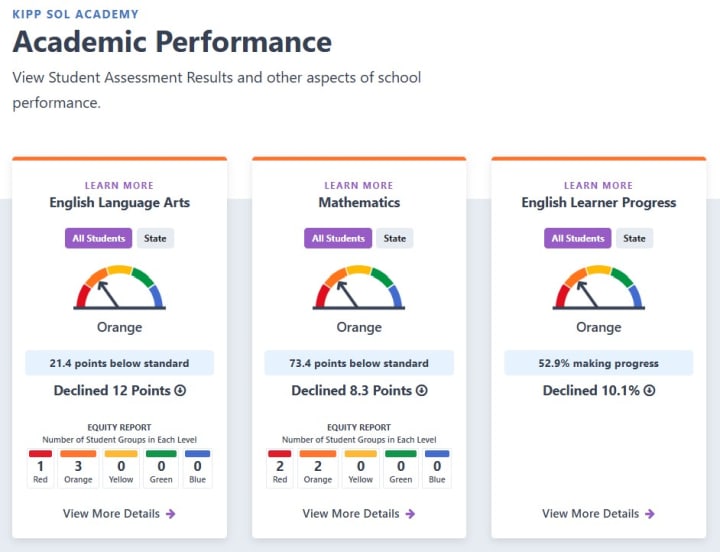
Task: Click the Red swatch in Mathematics equity report
Action: (x=280, y=454)
